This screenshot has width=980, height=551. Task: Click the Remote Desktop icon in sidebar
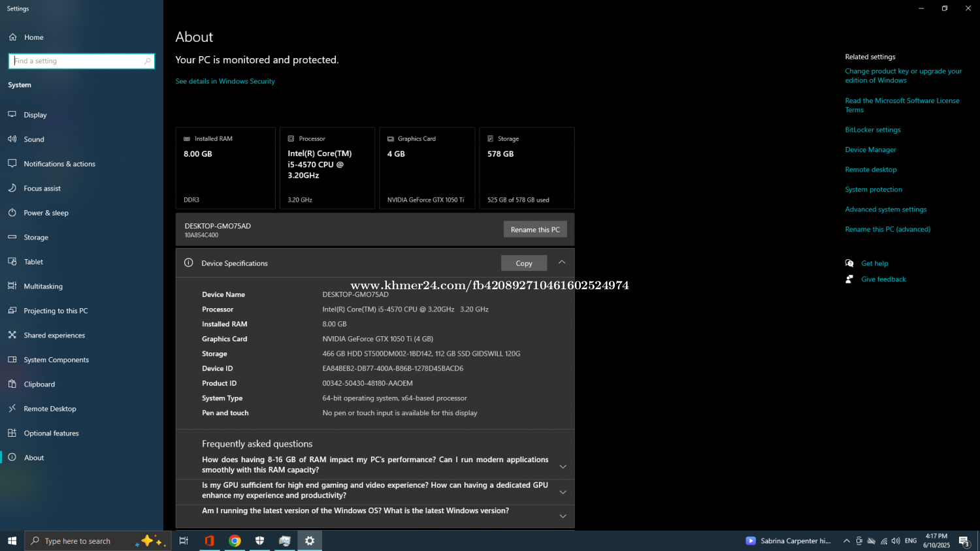tap(12, 409)
